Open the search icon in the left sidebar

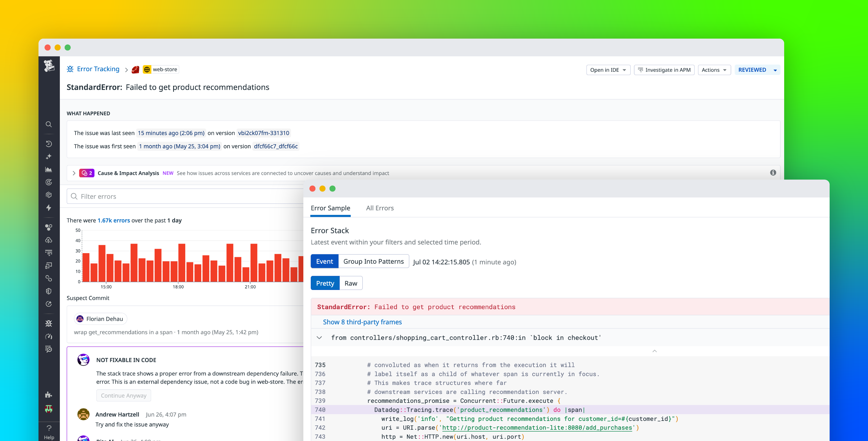pos(49,124)
